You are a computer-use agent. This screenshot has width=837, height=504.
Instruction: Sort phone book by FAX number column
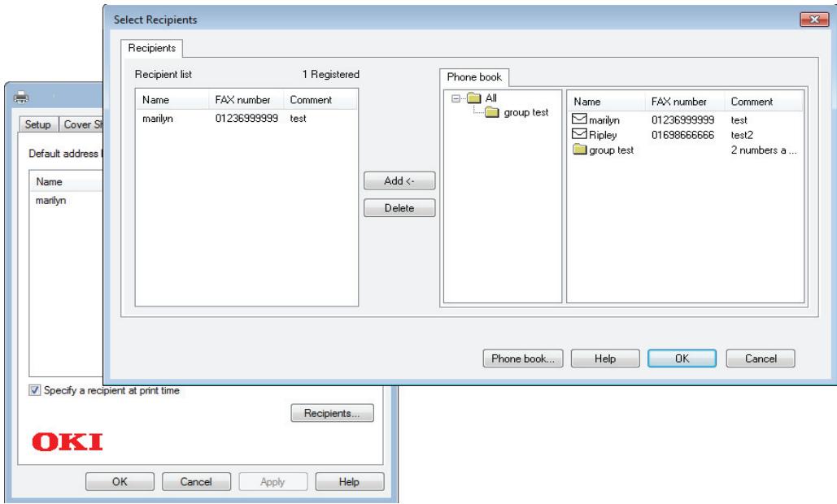678,102
